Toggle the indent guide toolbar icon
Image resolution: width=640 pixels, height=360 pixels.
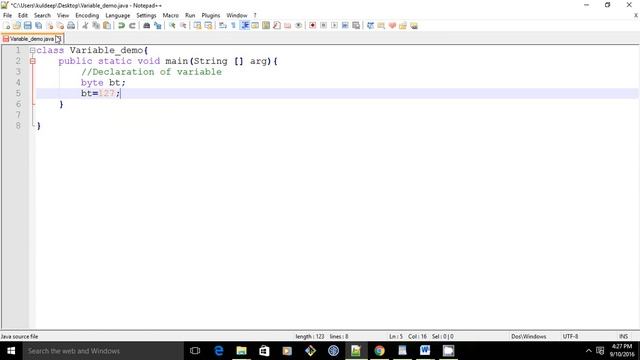click(x=245, y=25)
